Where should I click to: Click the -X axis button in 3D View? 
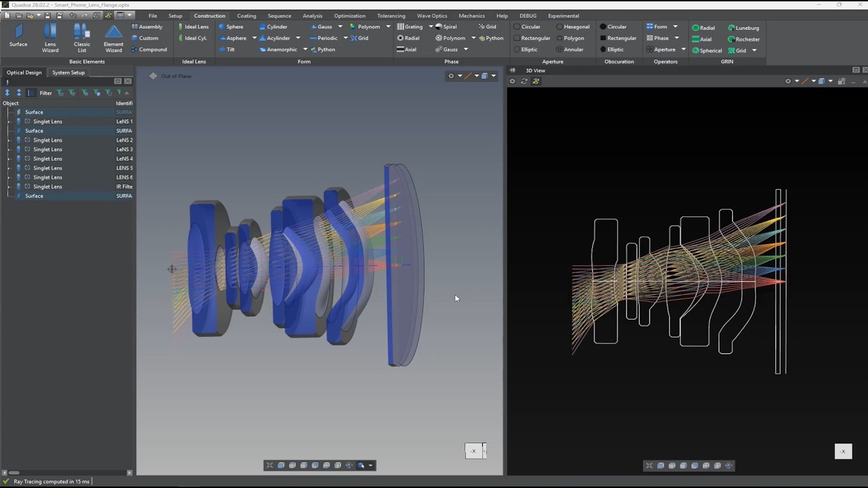coord(843,451)
